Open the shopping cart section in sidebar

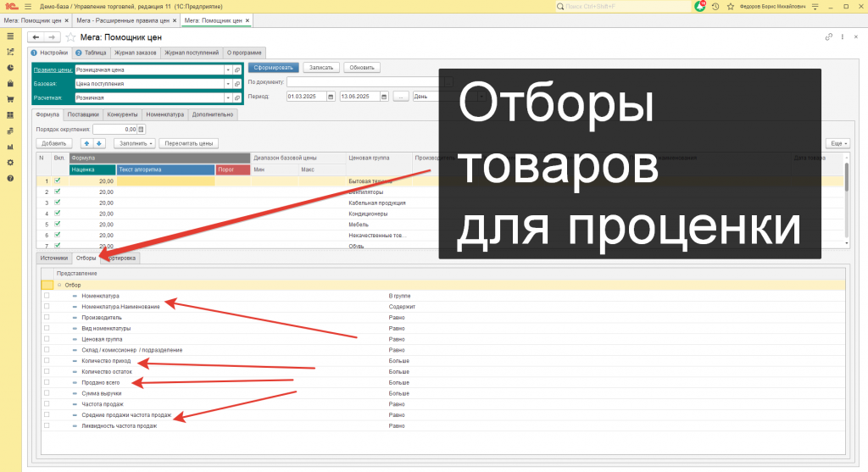point(10,100)
